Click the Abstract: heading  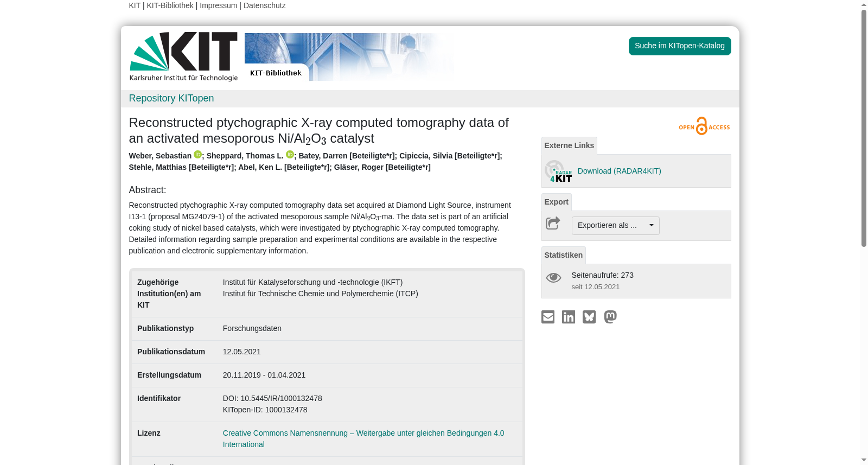click(x=148, y=190)
